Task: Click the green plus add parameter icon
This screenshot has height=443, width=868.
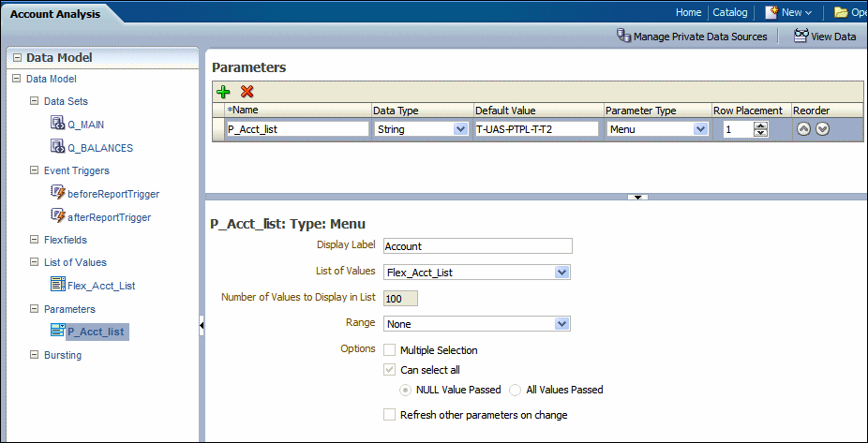Action: 223,92
